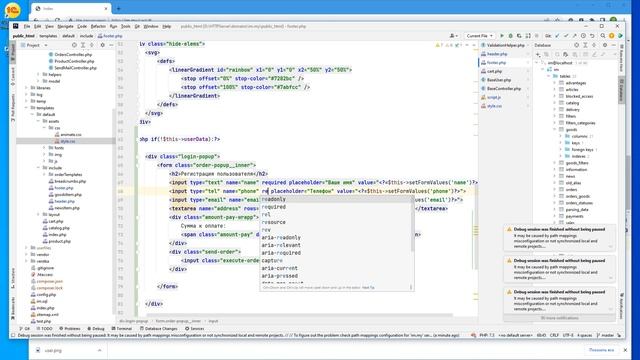Viewport: 640px width, 360px height.
Task: Click the orange IDE update badge icon
Action: [x=611, y=36]
